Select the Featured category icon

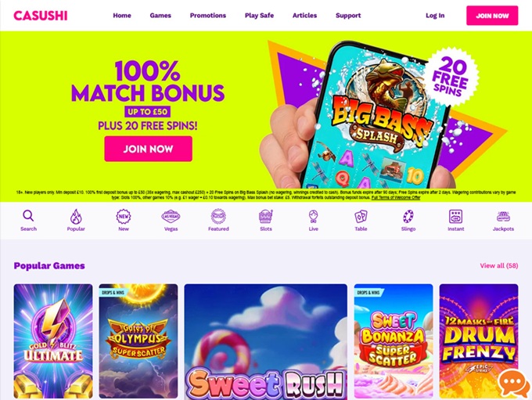(218, 216)
